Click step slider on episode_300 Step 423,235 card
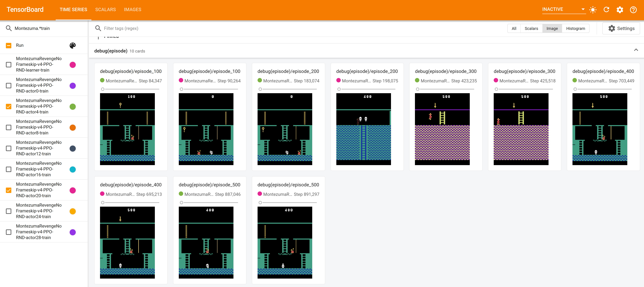Viewport: 644px width, 287px height. point(445,89)
